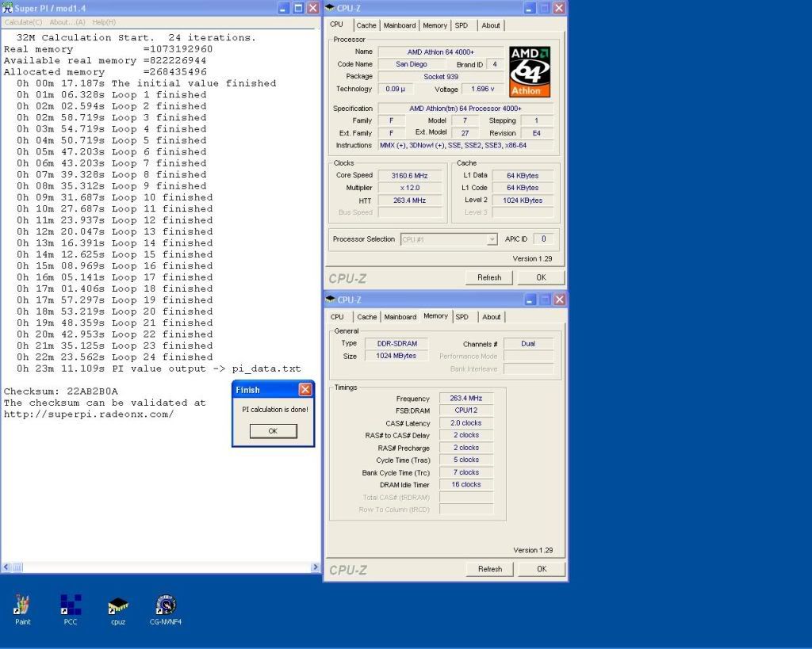Close the Super PI window

[x=312, y=8]
